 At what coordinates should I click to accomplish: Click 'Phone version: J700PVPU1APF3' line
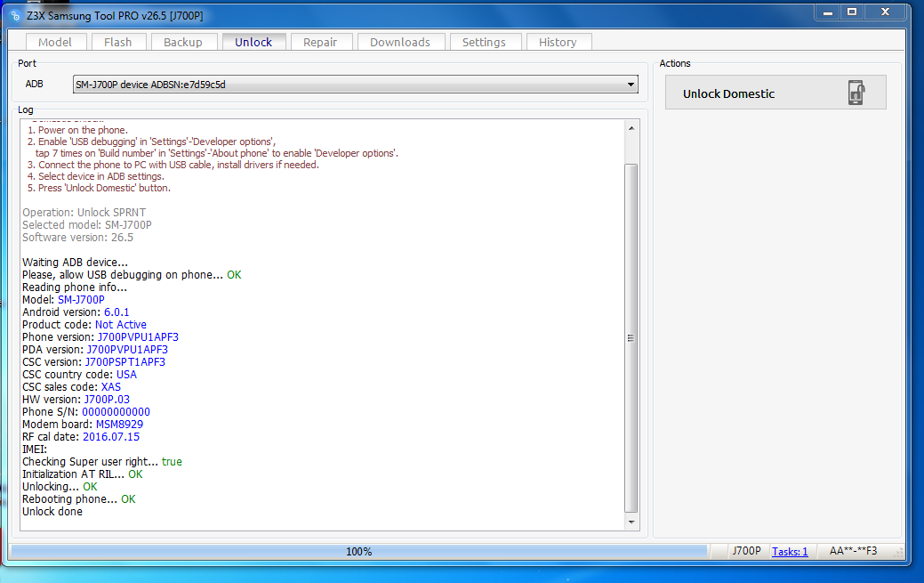click(x=100, y=337)
